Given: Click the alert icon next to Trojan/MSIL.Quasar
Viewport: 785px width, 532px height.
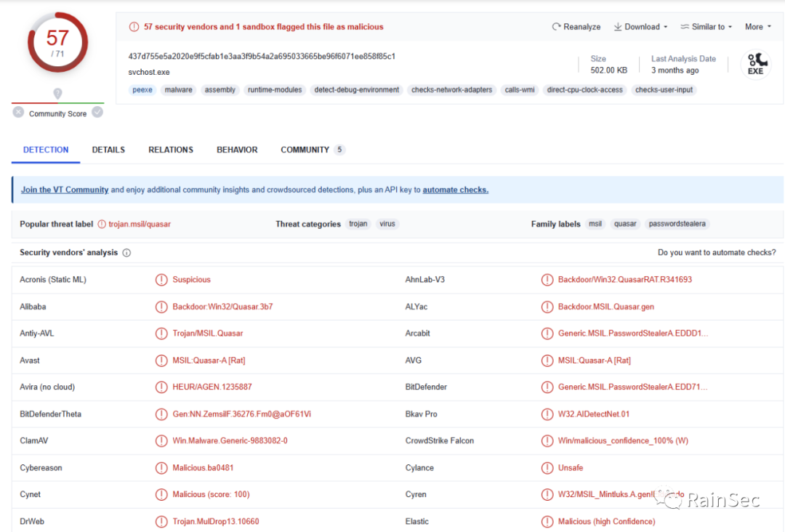Looking at the screenshot, I should click(161, 334).
